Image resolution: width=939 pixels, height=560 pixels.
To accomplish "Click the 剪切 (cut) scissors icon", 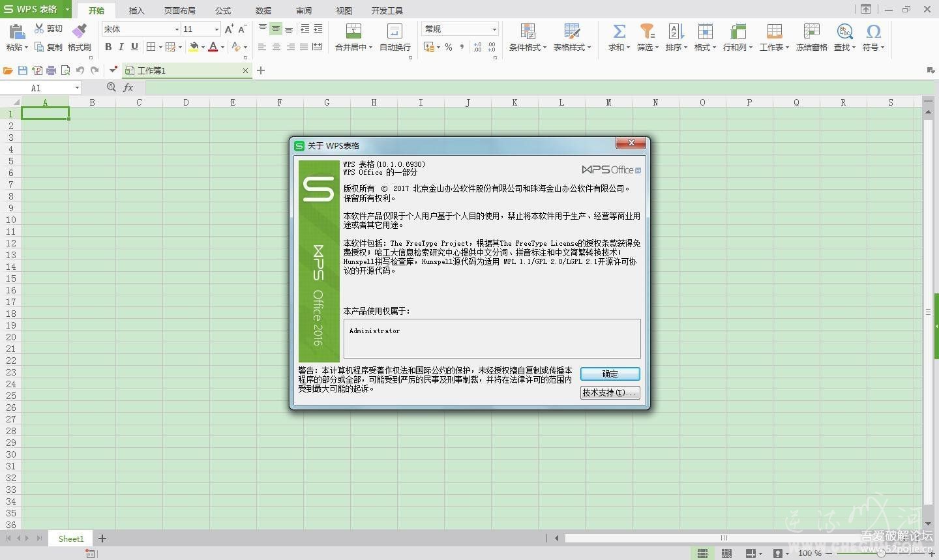I will (x=39, y=29).
